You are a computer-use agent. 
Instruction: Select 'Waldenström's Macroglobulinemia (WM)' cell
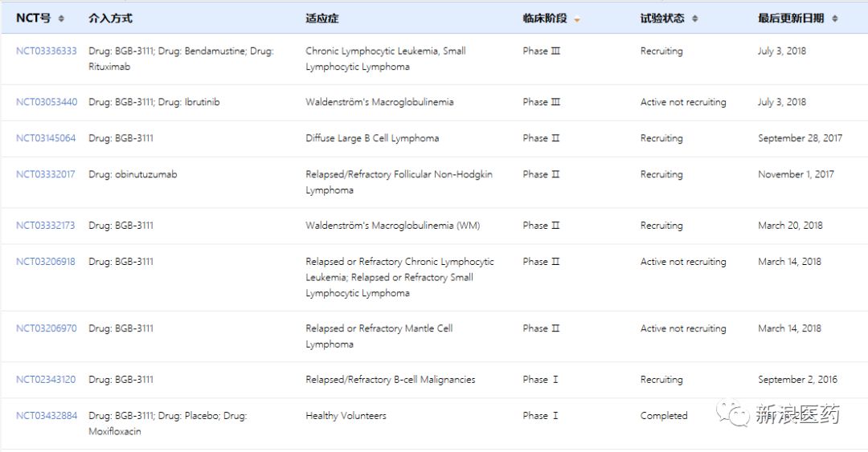click(392, 225)
